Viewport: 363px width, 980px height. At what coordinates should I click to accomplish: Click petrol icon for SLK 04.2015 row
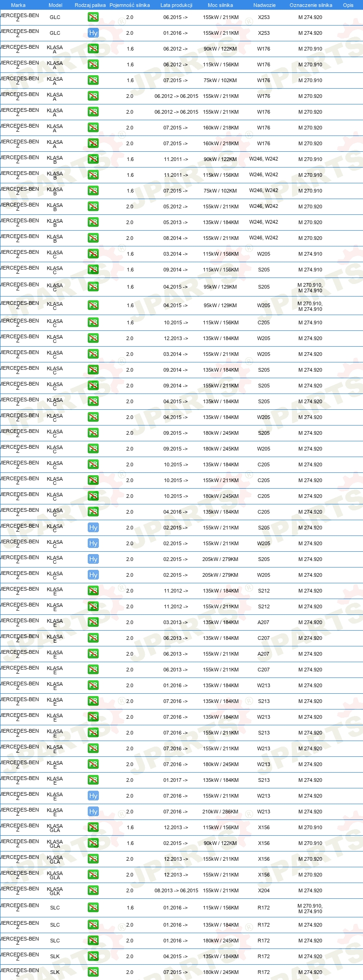tap(93, 956)
